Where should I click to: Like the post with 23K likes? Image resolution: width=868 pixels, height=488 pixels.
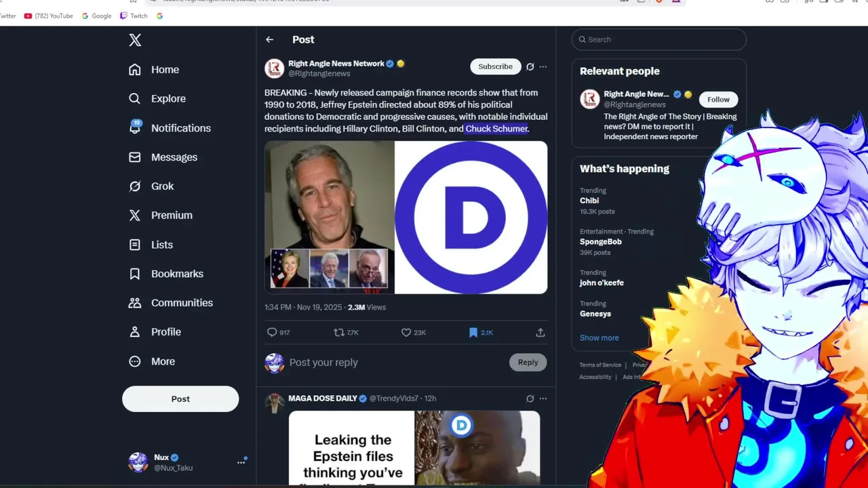coord(414,332)
